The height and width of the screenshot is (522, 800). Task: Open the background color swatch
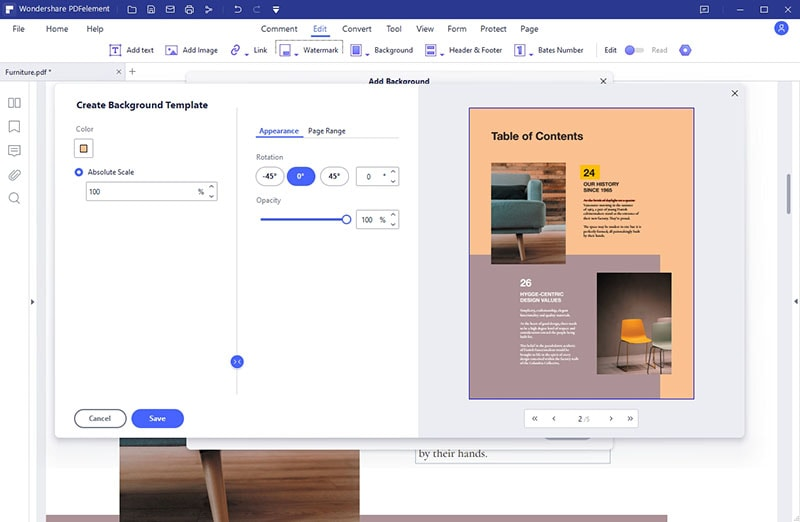[x=84, y=148]
